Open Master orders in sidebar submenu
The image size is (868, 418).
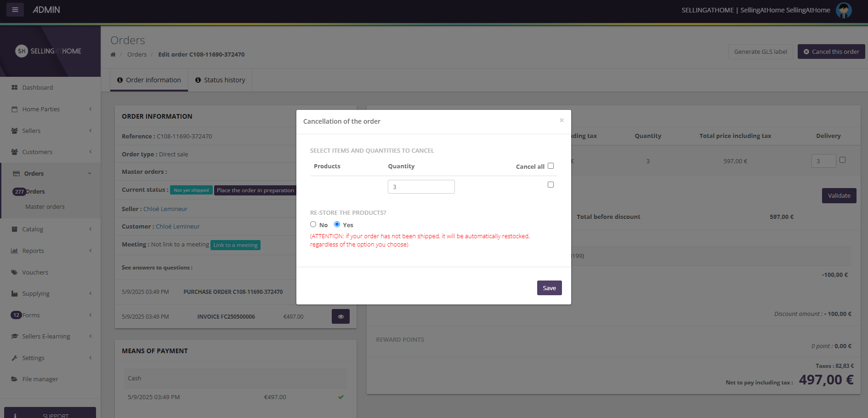point(45,206)
